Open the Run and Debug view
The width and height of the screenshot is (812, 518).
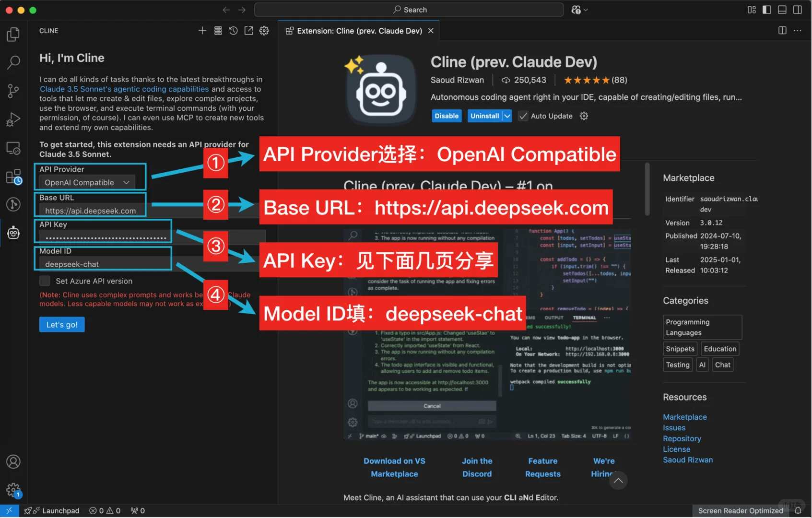pos(13,119)
